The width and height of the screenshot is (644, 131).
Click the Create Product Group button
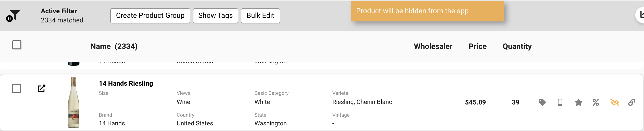[x=150, y=16]
